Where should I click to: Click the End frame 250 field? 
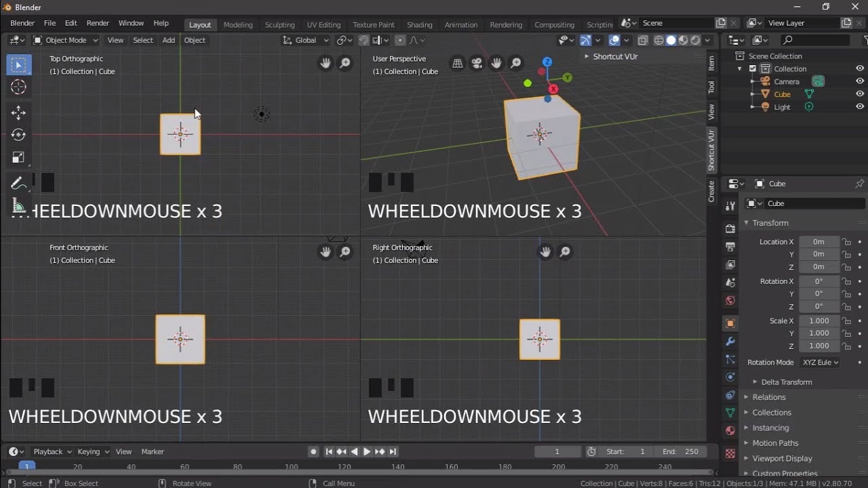tap(682, 451)
